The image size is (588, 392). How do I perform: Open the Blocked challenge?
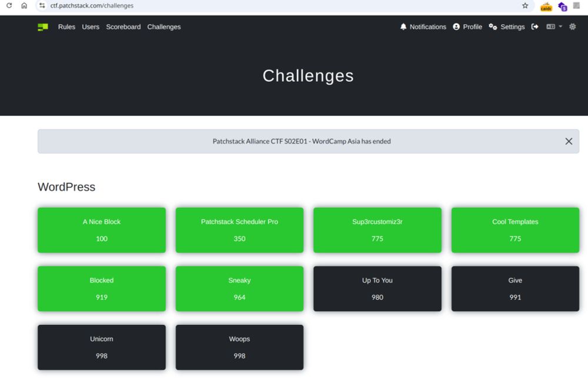[102, 289]
